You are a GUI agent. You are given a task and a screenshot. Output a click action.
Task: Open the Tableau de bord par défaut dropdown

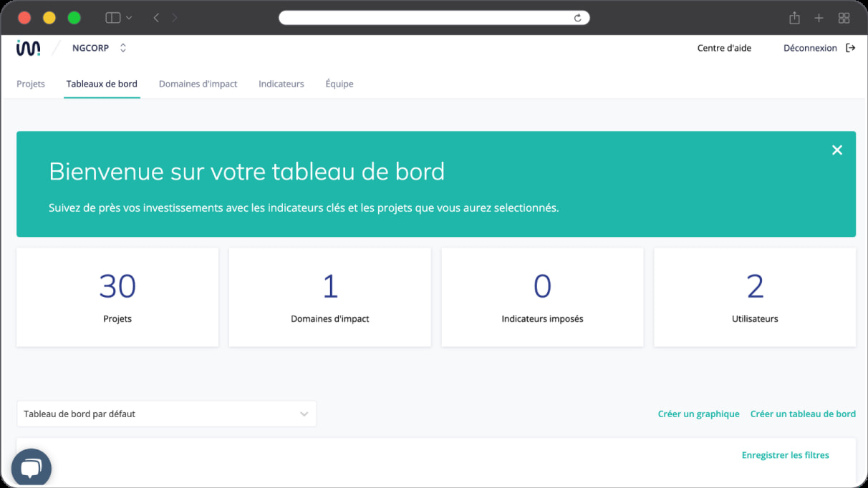tap(166, 414)
